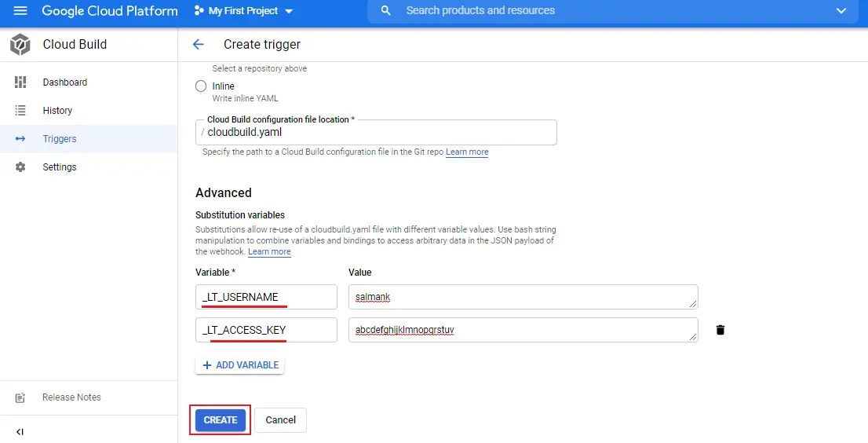Open Learn more link for config file
Image resolution: width=868 pixels, height=443 pixels.
[467, 152]
